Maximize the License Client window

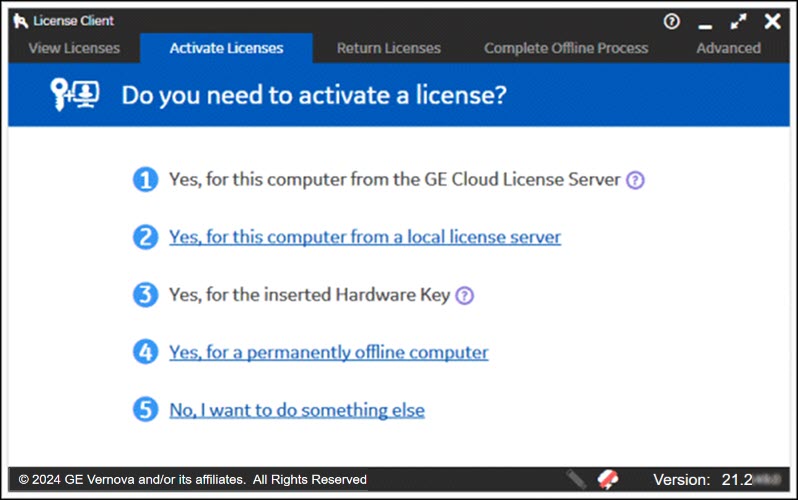(738, 21)
